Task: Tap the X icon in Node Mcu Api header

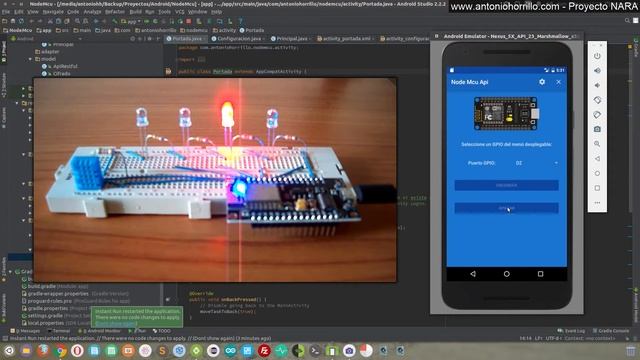Action: click(x=558, y=82)
